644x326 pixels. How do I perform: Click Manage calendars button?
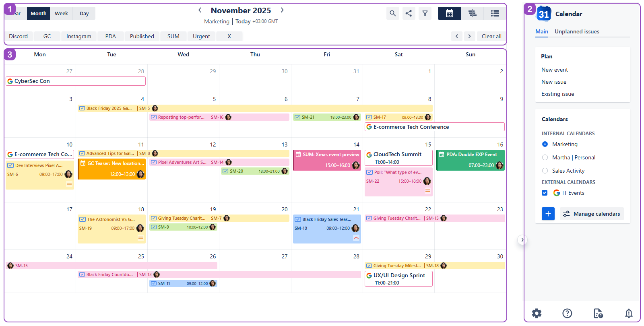point(592,214)
